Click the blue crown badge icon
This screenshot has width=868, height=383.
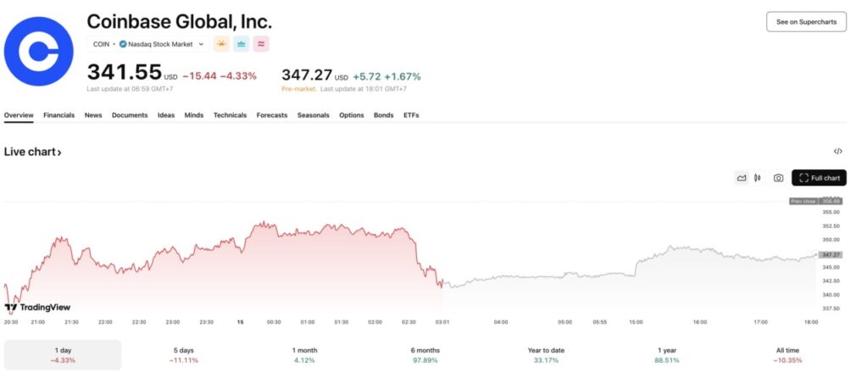click(x=242, y=44)
